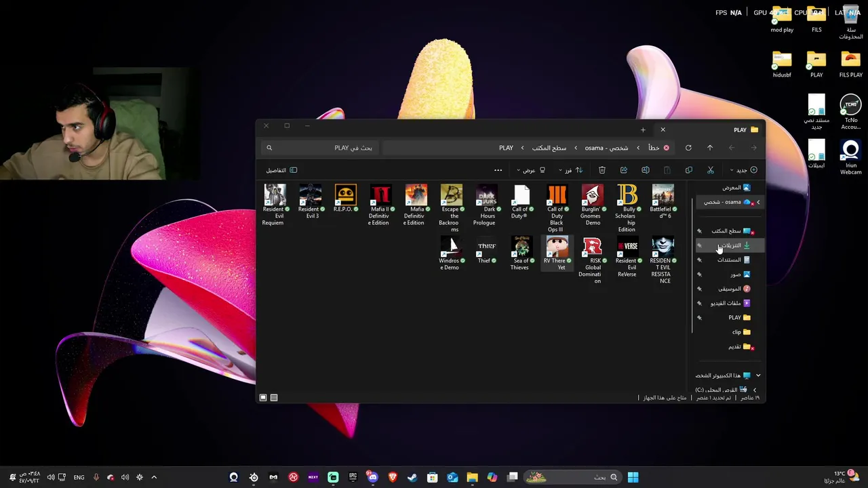The image size is (868, 488).
Task: Select the Thief game shortcut
Action: pos(486,249)
